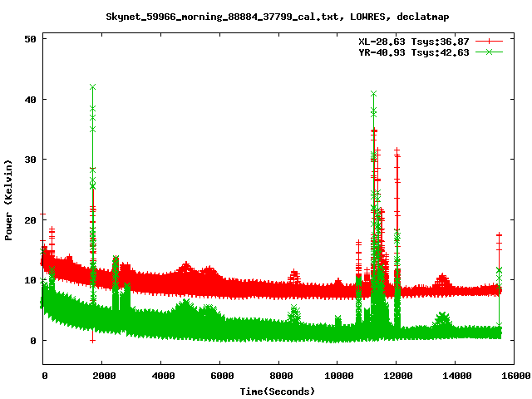Click the red zero-value marker near 1700 seconds
The image size is (532, 399).
click(x=92, y=340)
